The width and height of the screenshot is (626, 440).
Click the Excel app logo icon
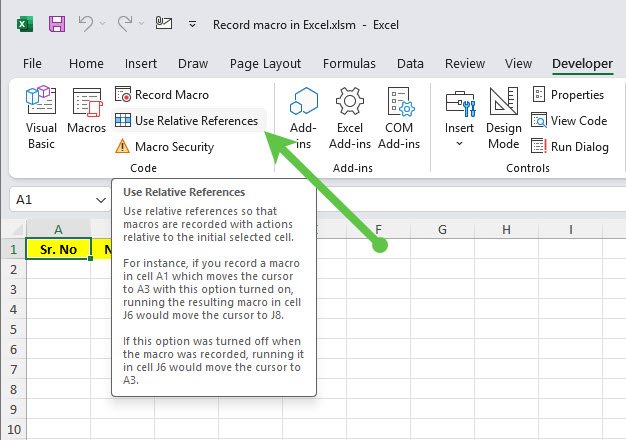pos(25,24)
